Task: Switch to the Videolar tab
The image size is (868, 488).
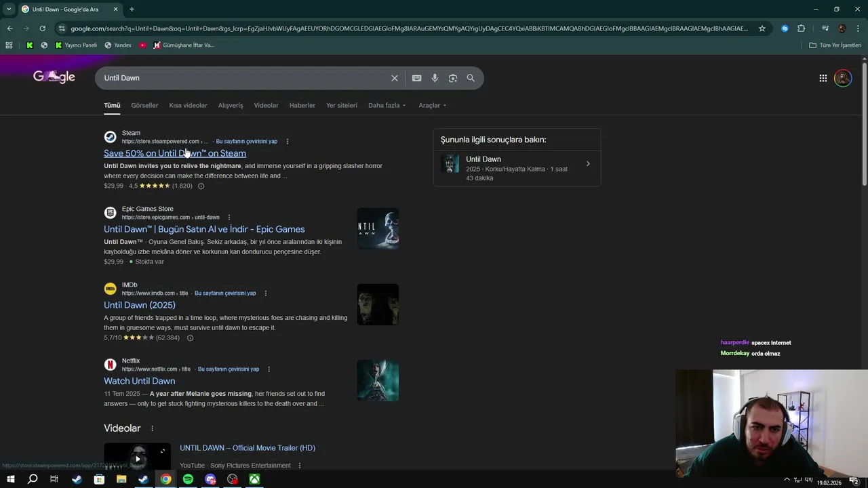Action: 266,105
